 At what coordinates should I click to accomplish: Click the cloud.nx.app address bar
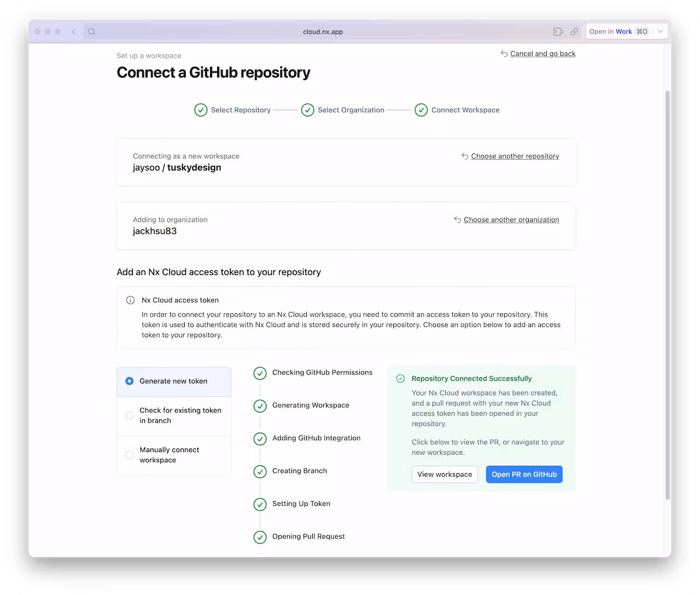pos(323,32)
